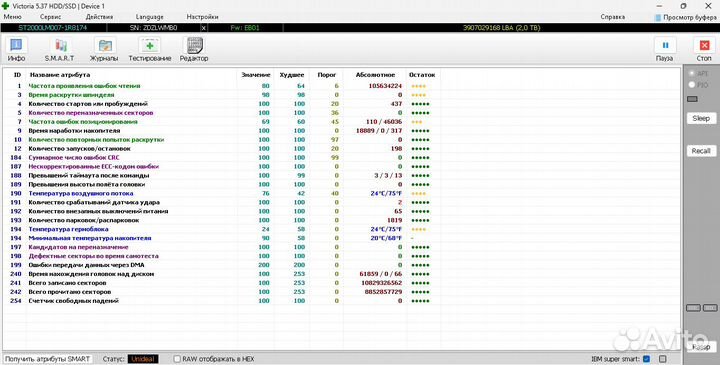The width and height of the screenshot is (720, 365).
Task: Click the red Стоп stop icon
Action: (704, 45)
